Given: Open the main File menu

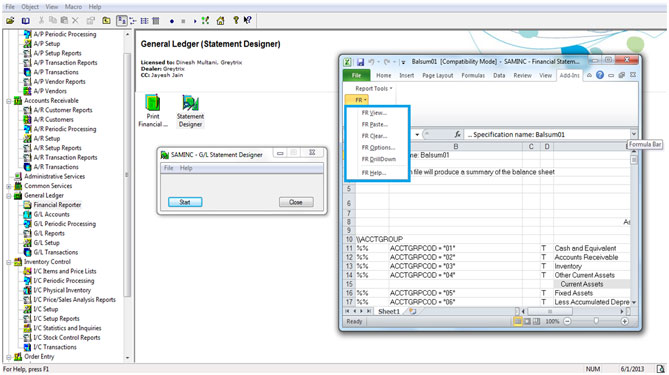Looking at the screenshot, I should coord(9,7).
